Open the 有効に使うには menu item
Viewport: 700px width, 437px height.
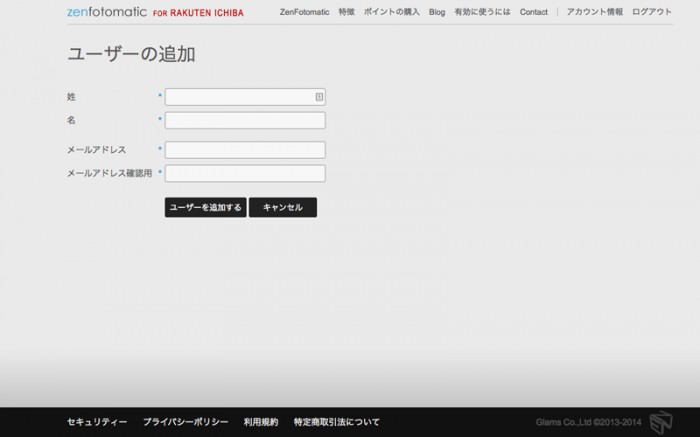483,12
